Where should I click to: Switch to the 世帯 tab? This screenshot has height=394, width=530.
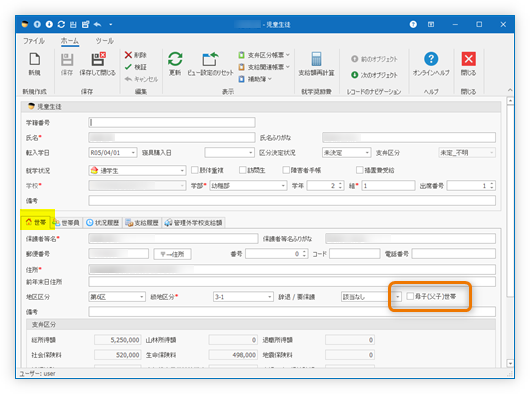35,222
